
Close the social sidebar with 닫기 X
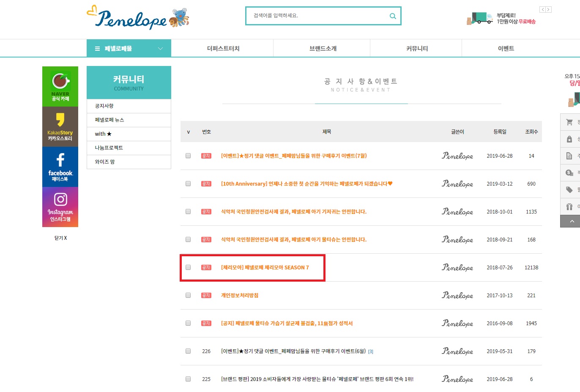tap(60, 238)
